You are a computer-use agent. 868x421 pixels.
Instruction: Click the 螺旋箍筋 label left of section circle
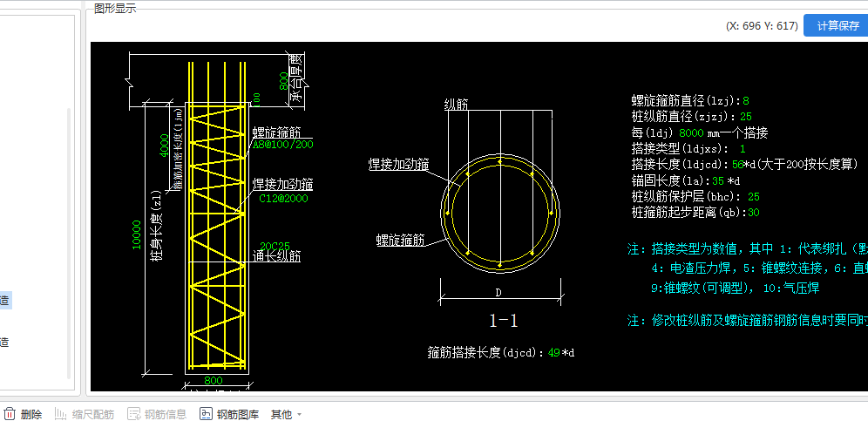tap(400, 241)
